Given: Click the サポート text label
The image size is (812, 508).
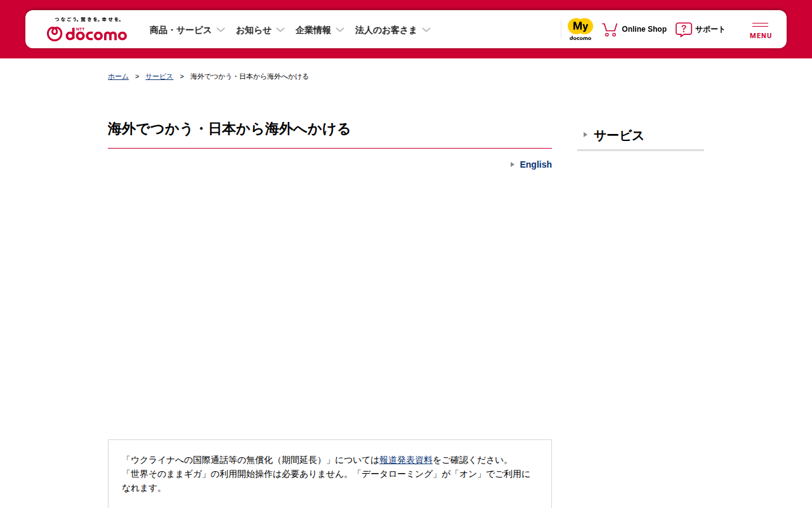Looking at the screenshot, I should (710, 29).
